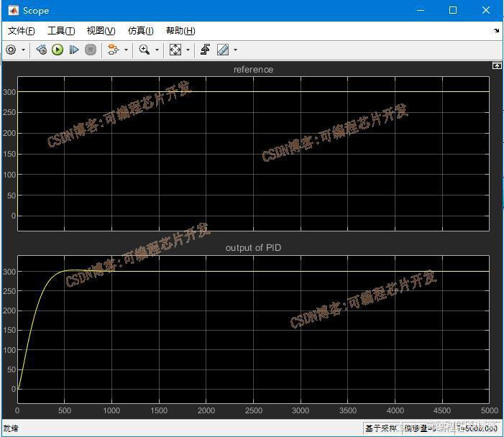The image size is (504, 437).
Task: Open the 工具(T) menu
Action: [61, 31]
